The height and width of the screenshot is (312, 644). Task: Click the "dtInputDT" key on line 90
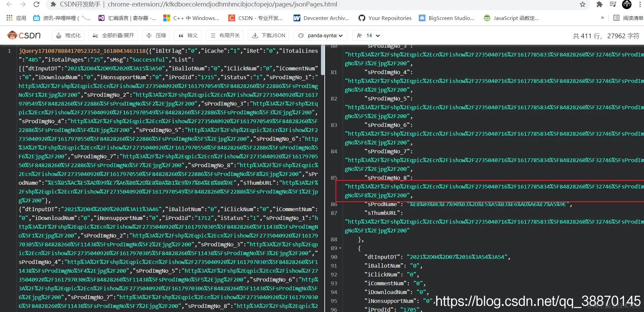point(382,257)
